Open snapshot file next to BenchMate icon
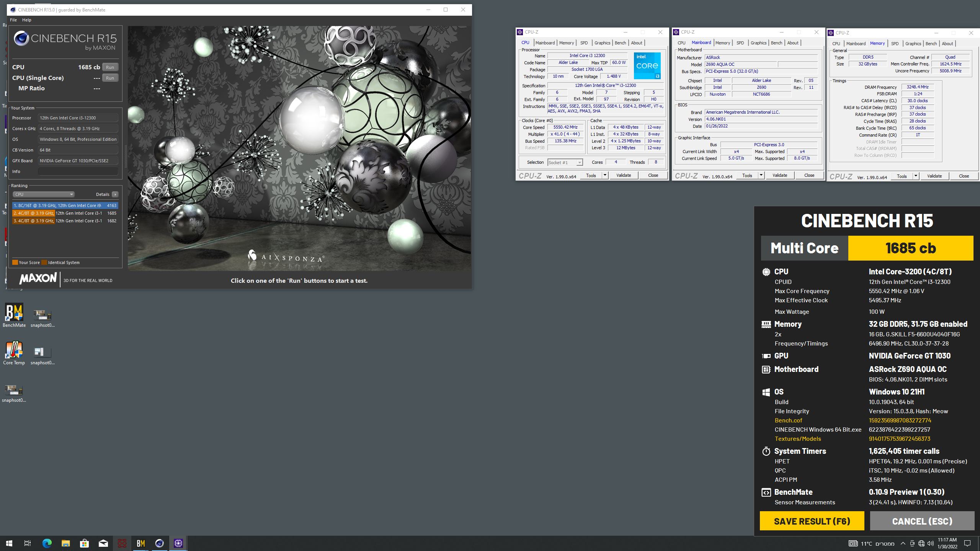 tap(42, 318)
